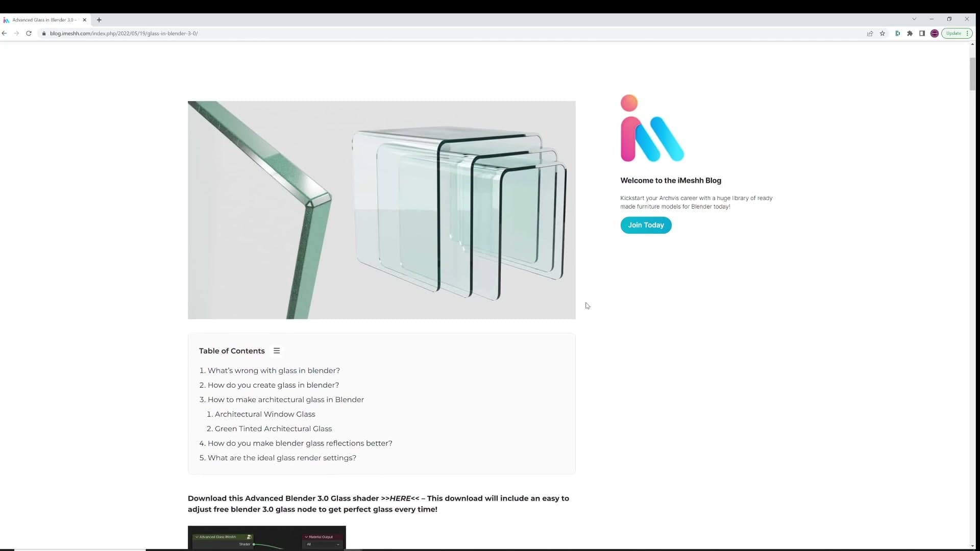Reload the page with the refresh icon

click(29, 33)
